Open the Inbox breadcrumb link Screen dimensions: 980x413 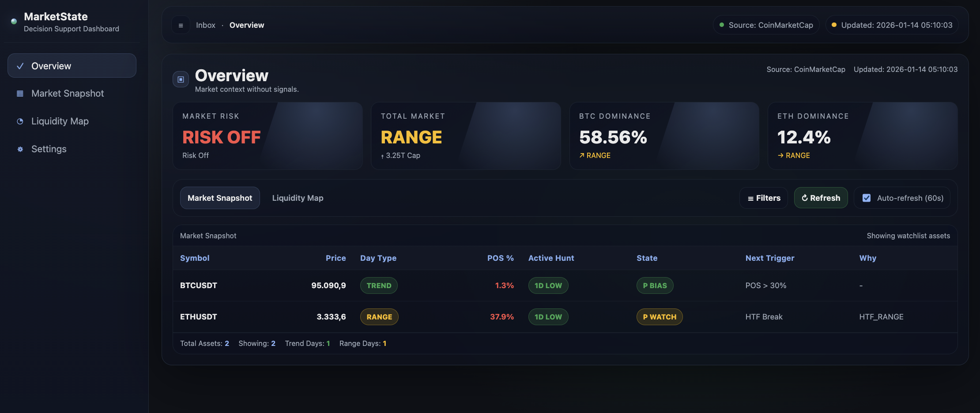pyautogui.click(x=206, y=25)
